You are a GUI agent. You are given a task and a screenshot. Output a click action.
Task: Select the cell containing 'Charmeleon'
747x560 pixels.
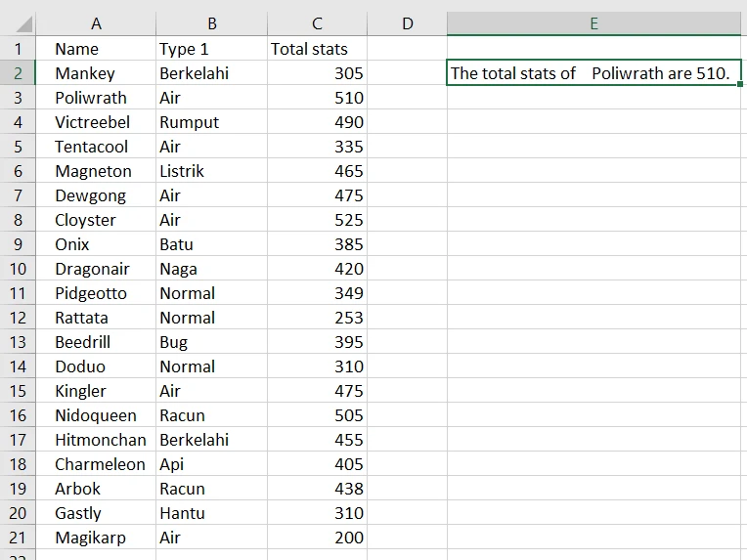(x=96, y=464)
